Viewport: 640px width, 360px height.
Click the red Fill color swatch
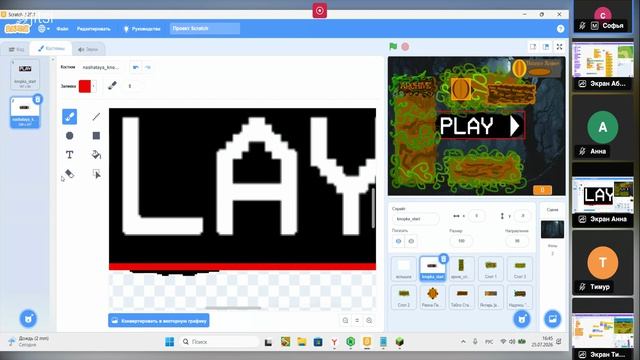[x=85, y=86]
